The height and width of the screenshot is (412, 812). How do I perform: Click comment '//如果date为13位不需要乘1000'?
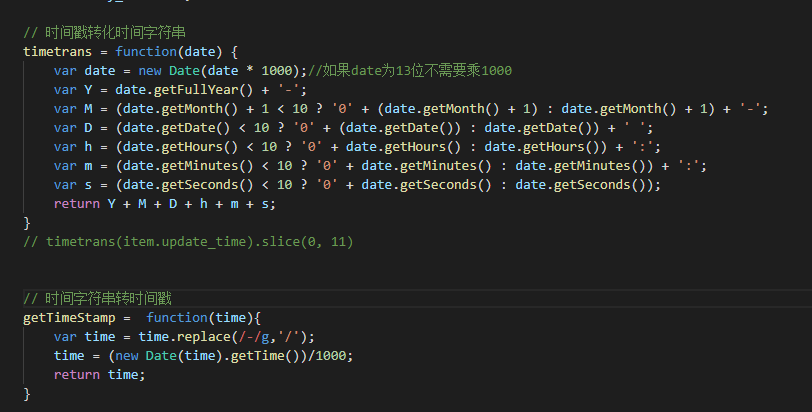pos(410,71)
